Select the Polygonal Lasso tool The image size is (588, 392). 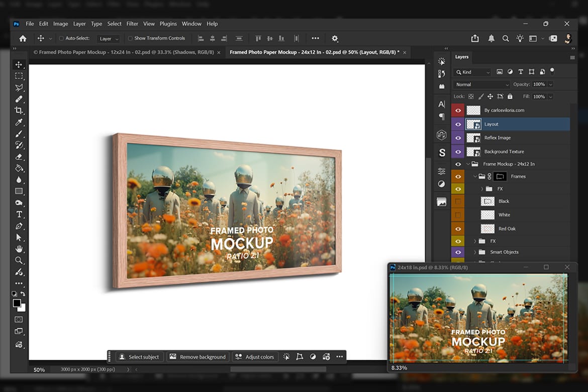tap(19, 87)
